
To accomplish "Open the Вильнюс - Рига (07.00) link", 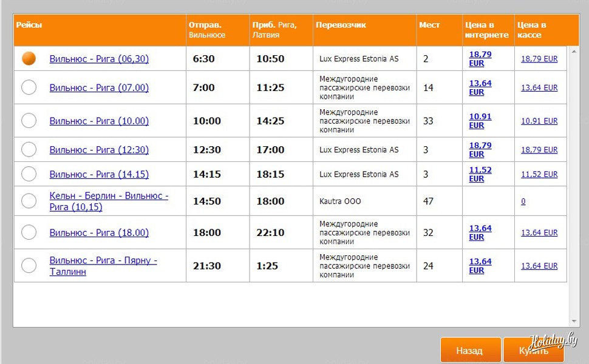I will 99,87.
